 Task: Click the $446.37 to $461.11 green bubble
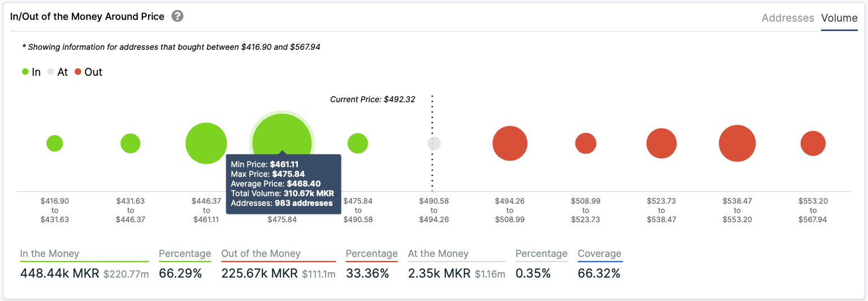[x=206, y=143]
